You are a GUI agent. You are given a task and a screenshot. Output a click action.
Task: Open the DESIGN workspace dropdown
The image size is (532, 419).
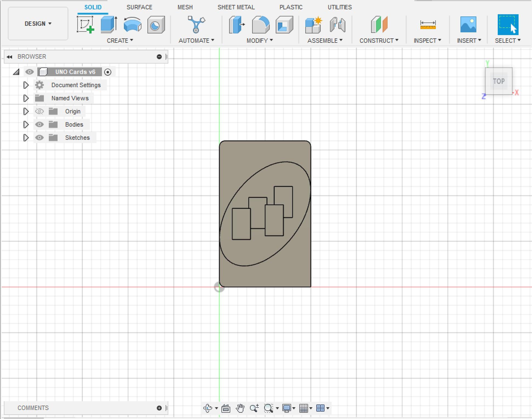pyautogui.click(x=38, y=24)
